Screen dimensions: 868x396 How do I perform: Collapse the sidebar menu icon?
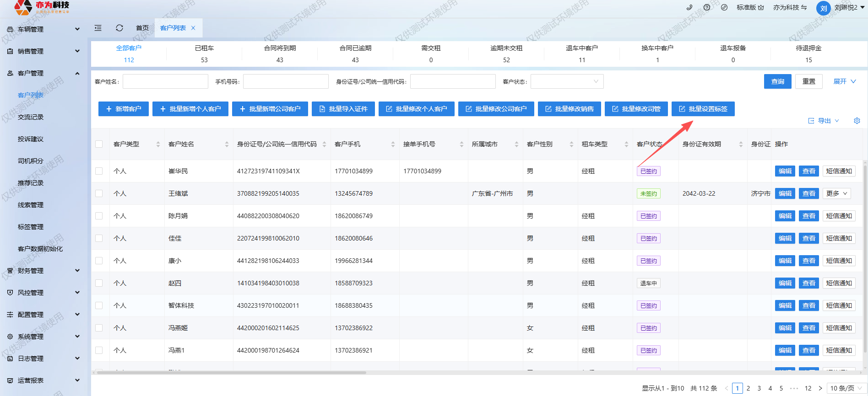point(98,28)
